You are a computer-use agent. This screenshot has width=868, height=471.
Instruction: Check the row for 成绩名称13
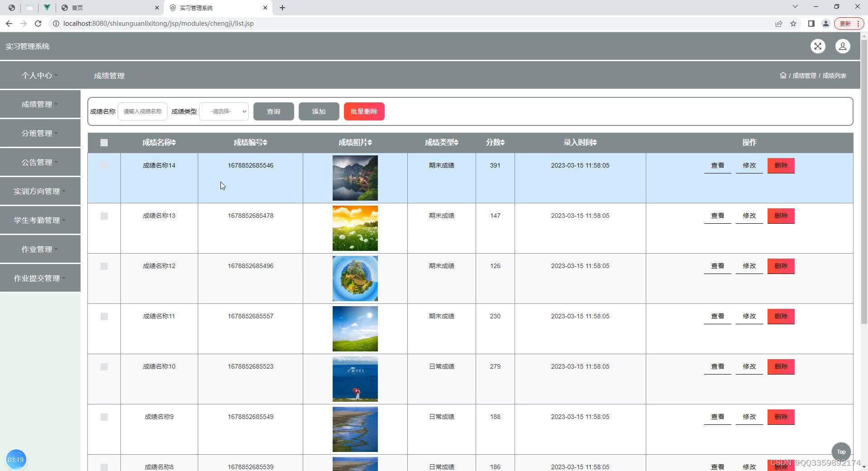pyautogui.click(x=104, y=216)
